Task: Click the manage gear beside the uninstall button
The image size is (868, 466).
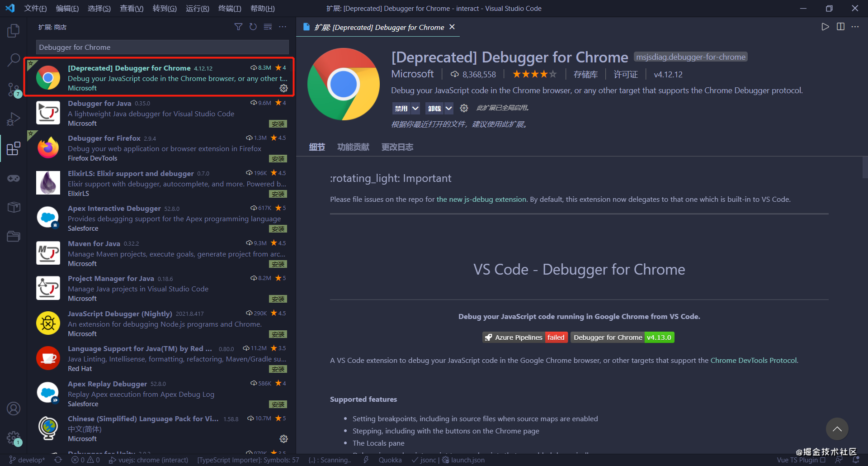Action: click(x=464, y=108)
